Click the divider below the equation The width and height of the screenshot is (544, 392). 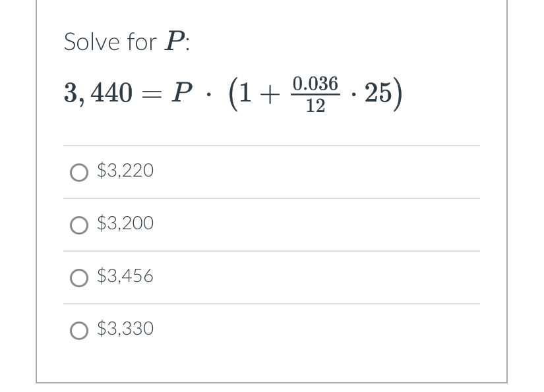272,145
